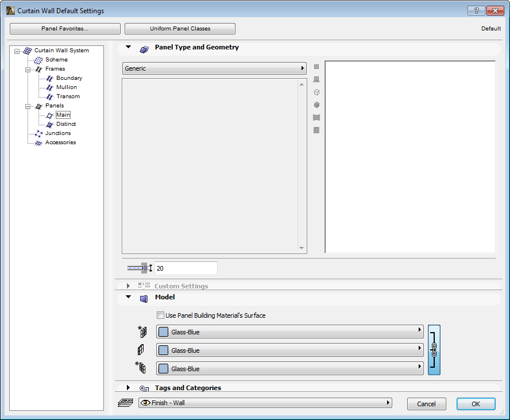Click the Panels icon in tree
This screenshot has height=420, width=510.
38,106
